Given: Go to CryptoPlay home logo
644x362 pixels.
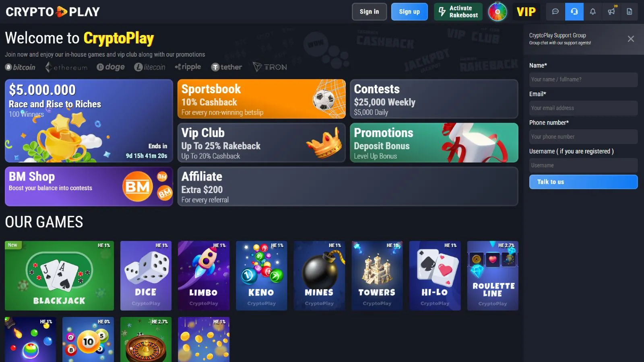Looking at the screenshot, I should [x=53, y=12].
